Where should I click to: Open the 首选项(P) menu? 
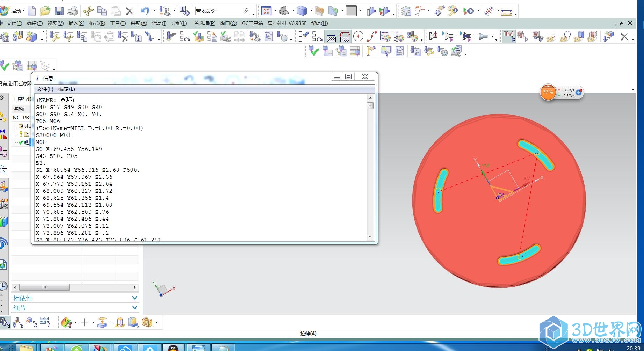[205, 23]
